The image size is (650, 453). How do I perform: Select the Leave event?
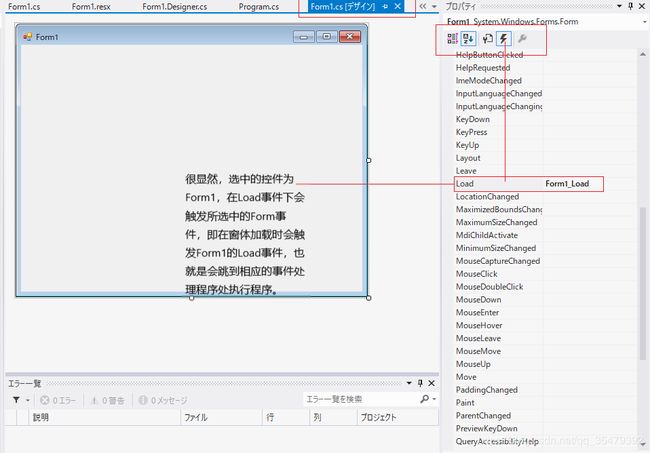tap(466, 171)
